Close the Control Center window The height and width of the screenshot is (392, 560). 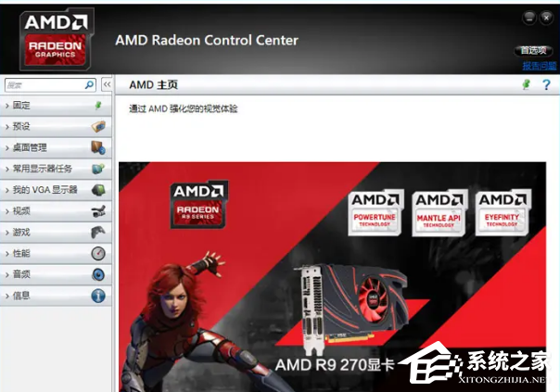pos(546,18)
